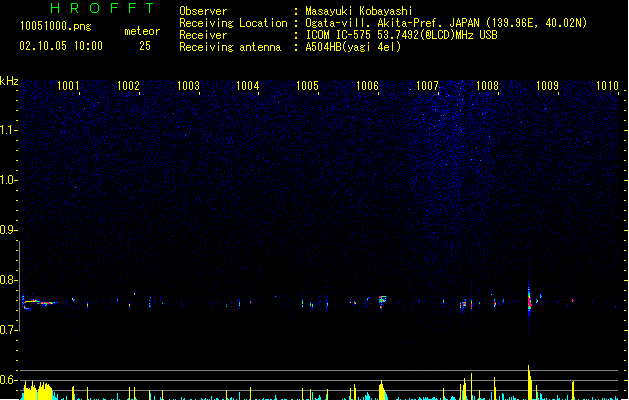Click the Receiving antenna label

coord(230,47)
